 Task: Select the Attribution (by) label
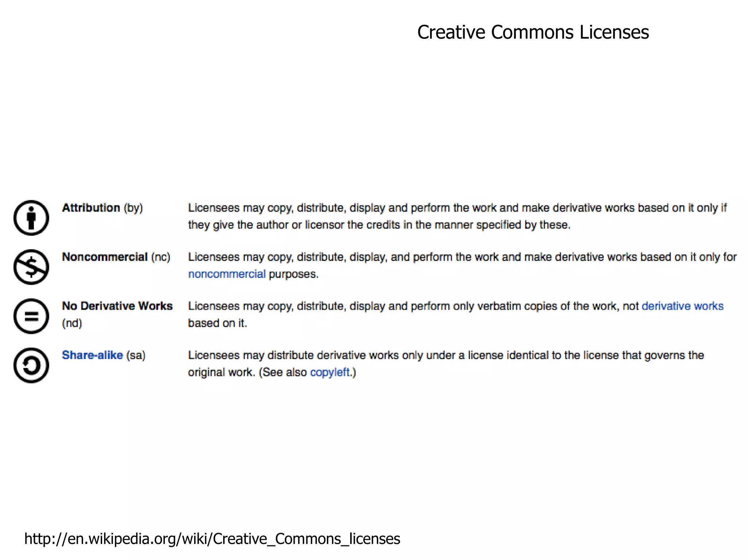[102, 208]
